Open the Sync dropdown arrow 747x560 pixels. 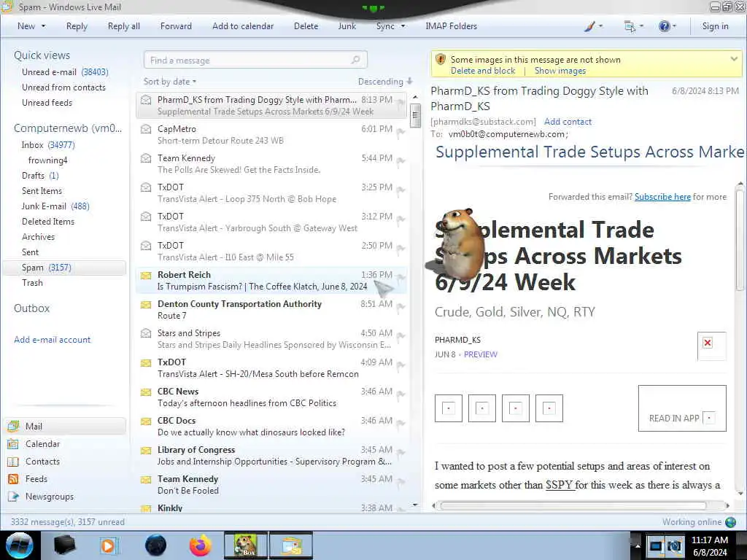click(403, 27)
